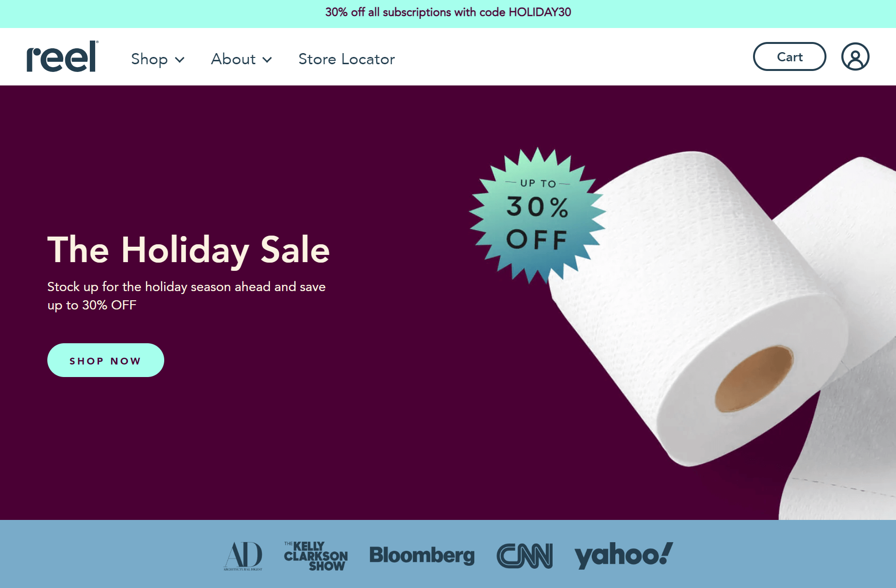Click the chevron next to Shop
Viewport: 896px width, 588px height.
(x=181, y=60)
